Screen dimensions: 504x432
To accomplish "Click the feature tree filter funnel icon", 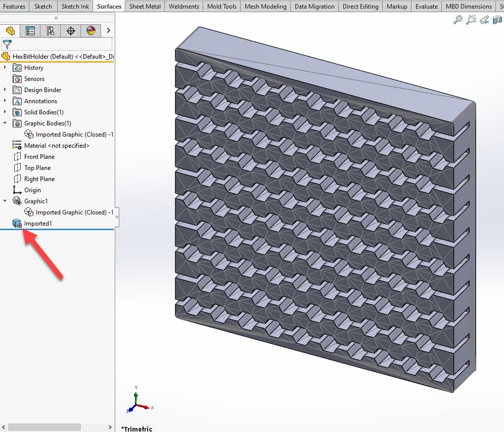I will pyautogui.click(x=7, y=44).
